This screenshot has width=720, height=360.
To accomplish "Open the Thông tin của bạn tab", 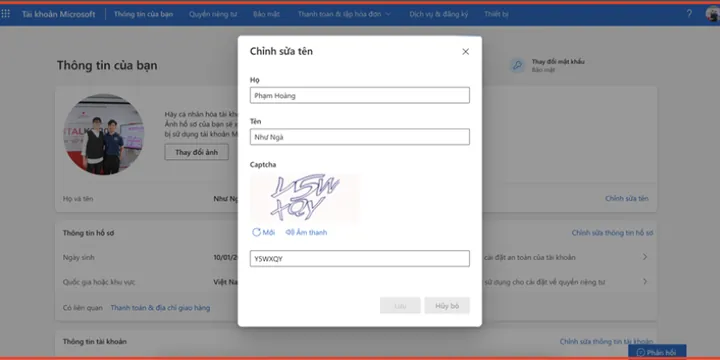I will [x=143, y=14].
